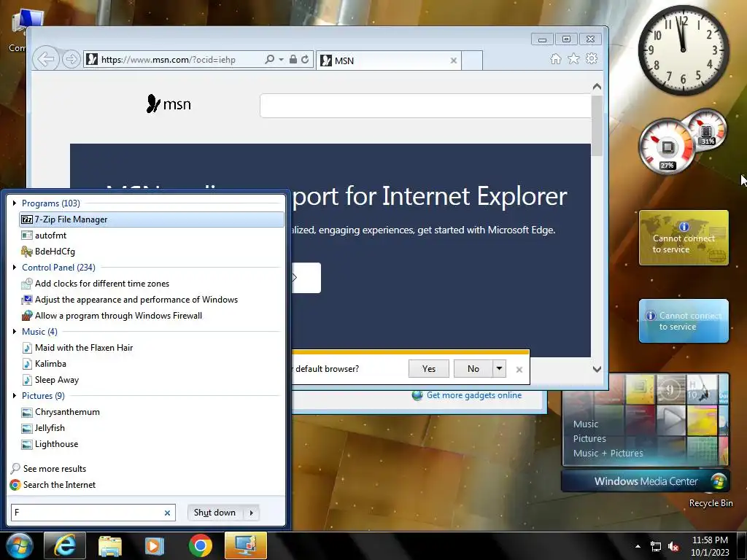Click the highlighted personalization taskbar icon
The width and height of the screenshot is (747, 560).
(246, 545)
